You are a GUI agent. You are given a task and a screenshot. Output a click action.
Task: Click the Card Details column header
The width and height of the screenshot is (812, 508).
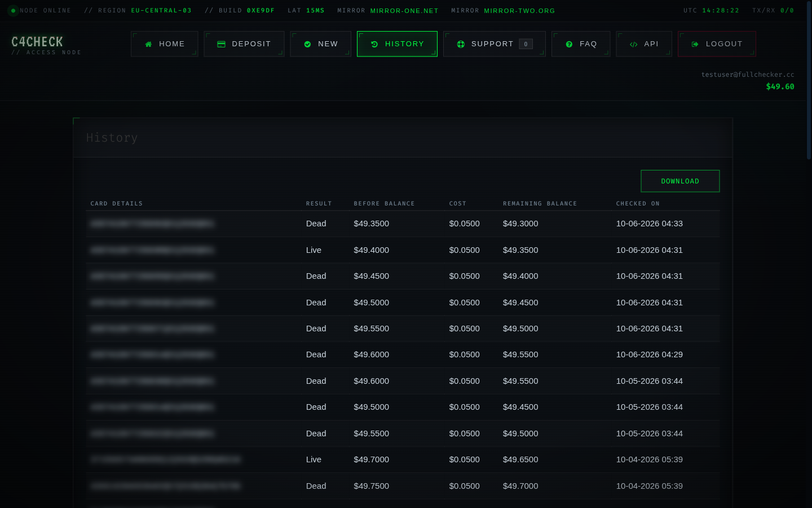pyautogui.click(x=117, y=204)
